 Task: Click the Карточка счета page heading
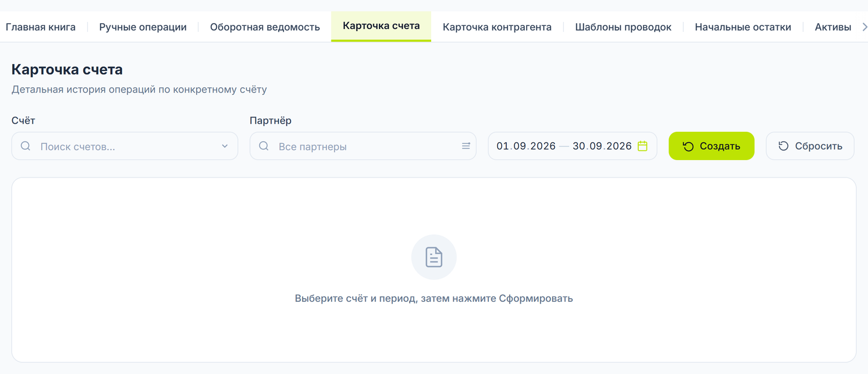point(67,70)
